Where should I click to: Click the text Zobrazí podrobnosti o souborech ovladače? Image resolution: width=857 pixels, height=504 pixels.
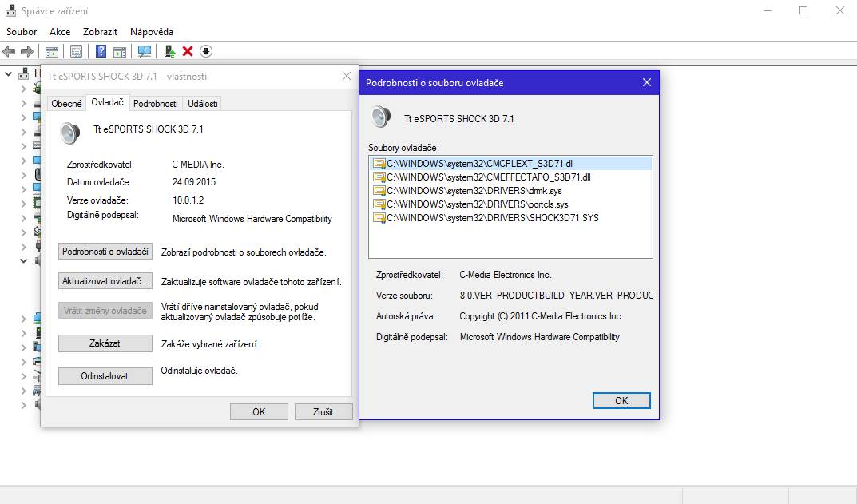pos(244,252)
